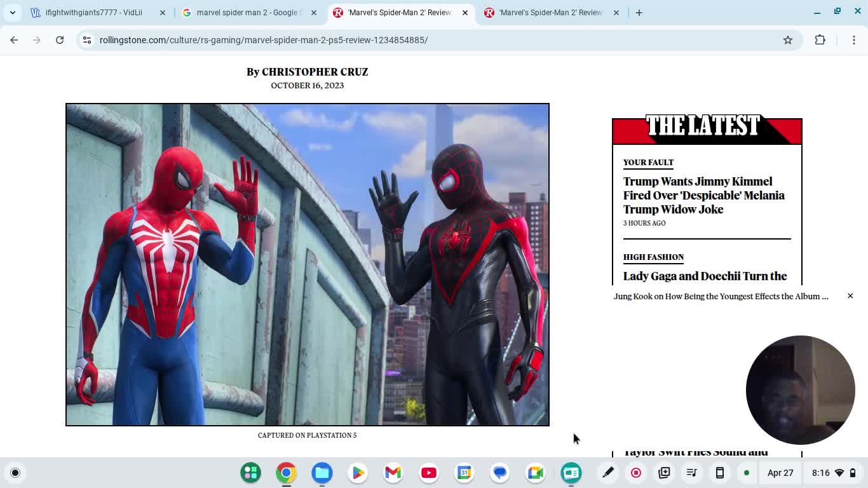This screenshot has height=488, width=868.
Task: Open the Screencast app from the shelf
Action: (x=571, y=473)
